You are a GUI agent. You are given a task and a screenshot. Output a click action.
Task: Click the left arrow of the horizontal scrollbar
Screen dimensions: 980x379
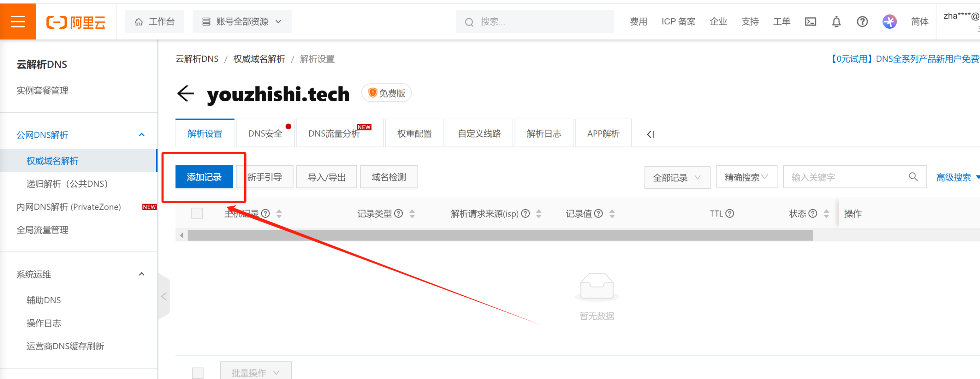182,235
